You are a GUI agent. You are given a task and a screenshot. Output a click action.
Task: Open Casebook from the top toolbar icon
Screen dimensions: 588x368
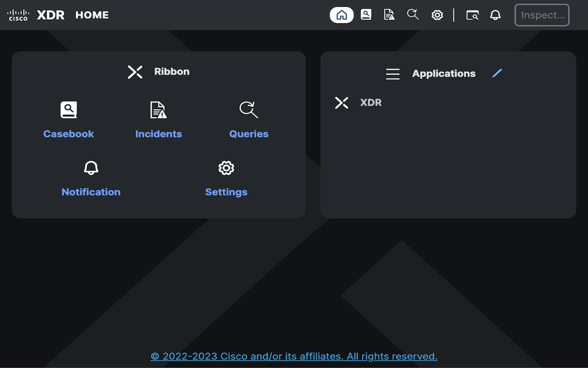point(366,15)
